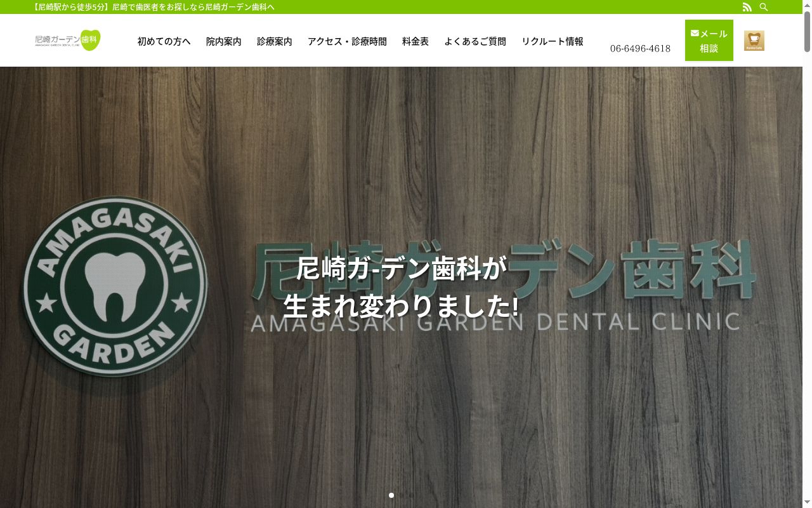The height and width of the screenshot is (508, 812).
Task: Click the 尼崎ガーデン歯科 logo in header
Action: coord(68,41)
